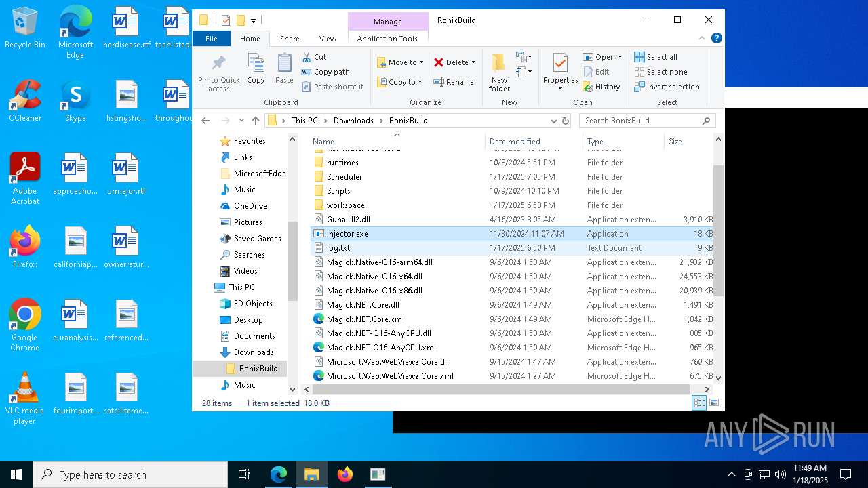Show file History

[601, 87]
